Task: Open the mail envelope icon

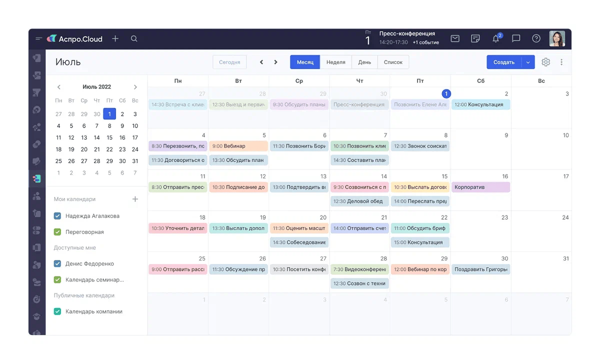Action: point(455,39)
